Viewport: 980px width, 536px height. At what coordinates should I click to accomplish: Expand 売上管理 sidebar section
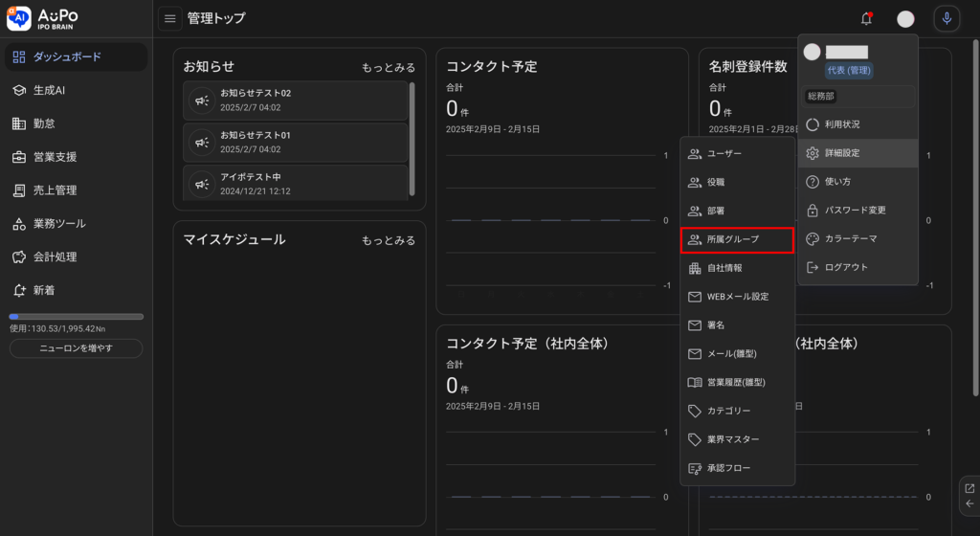[55, 190]
